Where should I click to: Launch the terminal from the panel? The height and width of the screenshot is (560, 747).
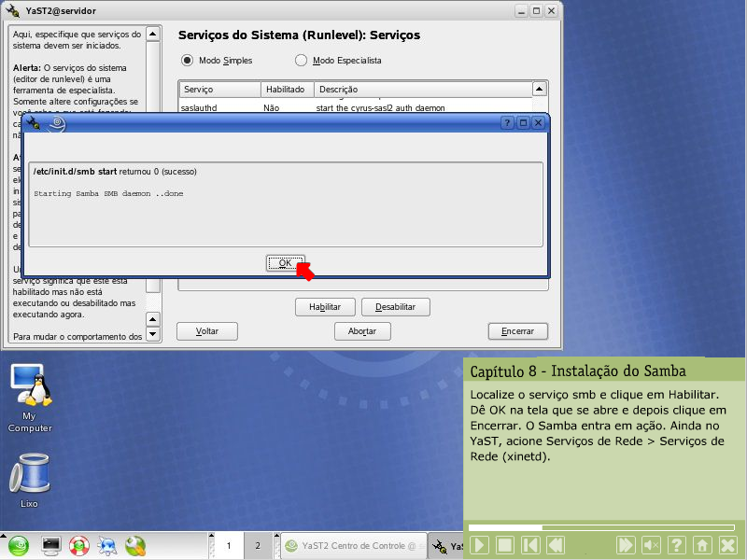[51, 545]
